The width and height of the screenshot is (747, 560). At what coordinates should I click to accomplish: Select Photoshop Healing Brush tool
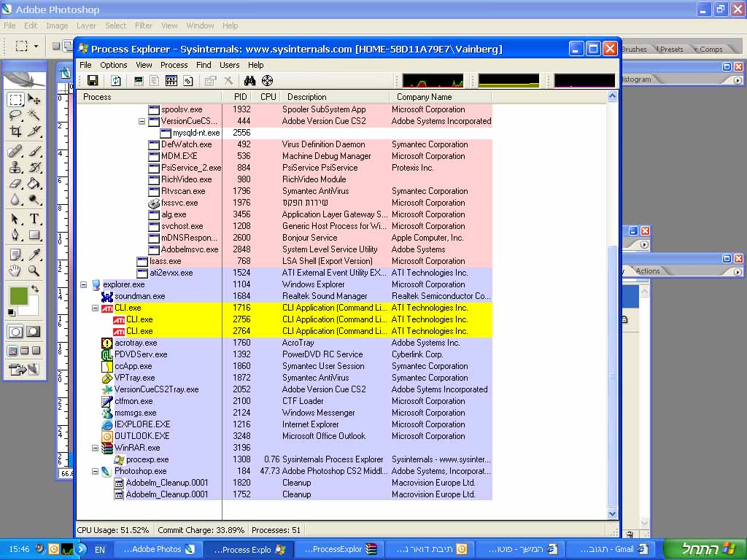pos(15,151)
